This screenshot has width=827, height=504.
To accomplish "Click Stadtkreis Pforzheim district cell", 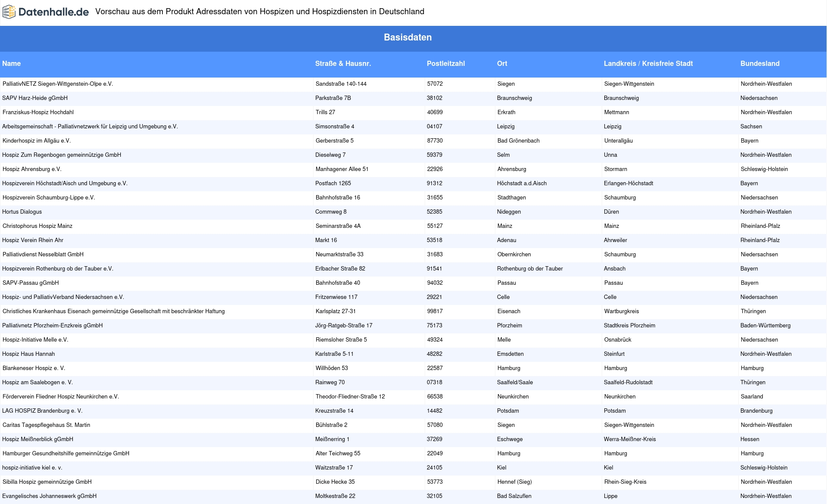I will tap(629, 326).
